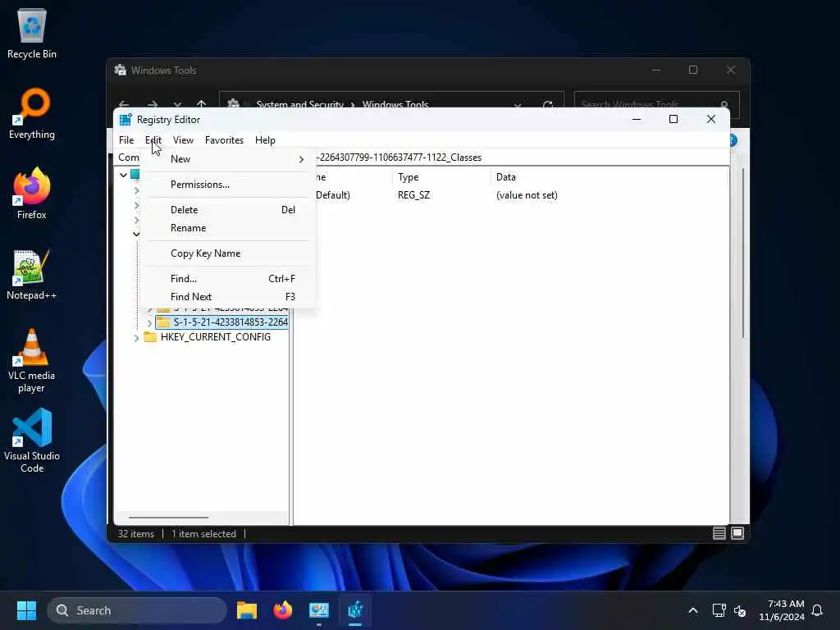The height and width of the screenshot is (630, 840).
Task: Close the Edit menu via its label
Action: click(153, 140)
